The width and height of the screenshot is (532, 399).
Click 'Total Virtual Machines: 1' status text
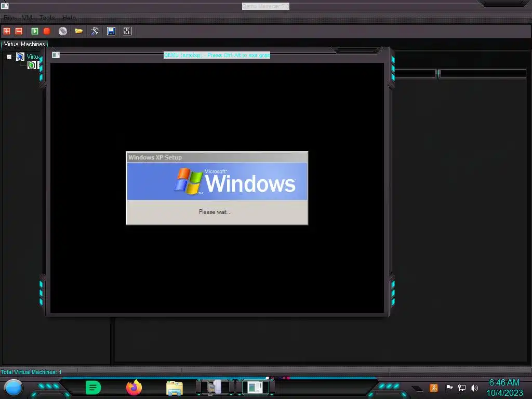(31, 372)
